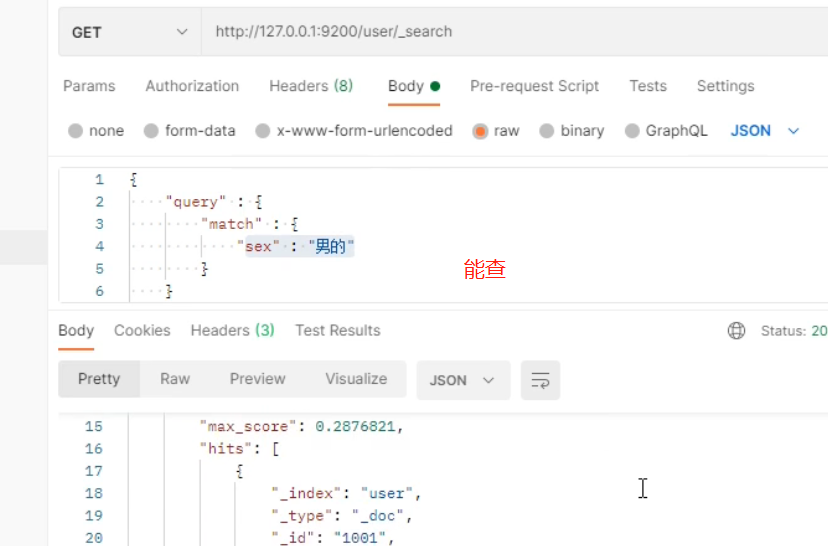This screenshot has height=546, width=828.
Task: Switch to the Params tab
Action: click(x=89, y=86)
